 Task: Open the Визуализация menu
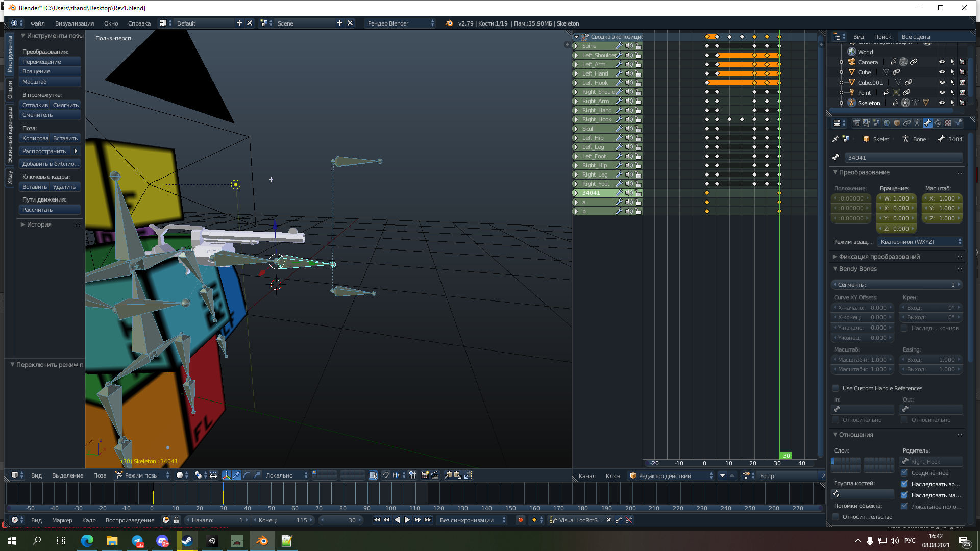(75, 23)
